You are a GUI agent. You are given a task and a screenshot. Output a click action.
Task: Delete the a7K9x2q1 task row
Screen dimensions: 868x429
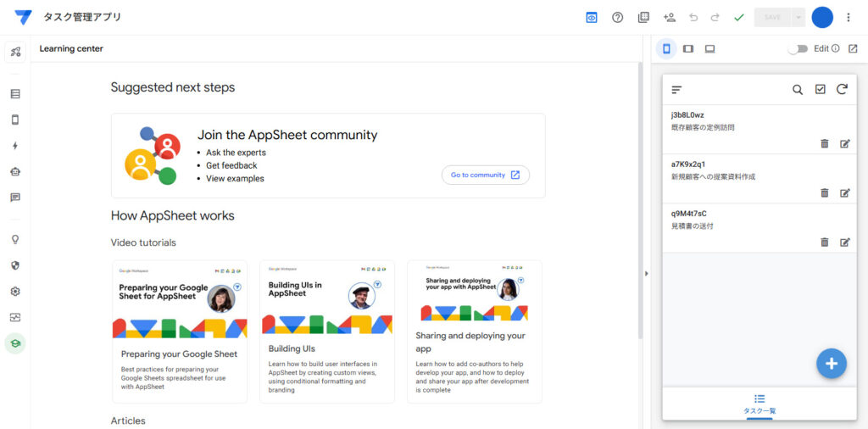824,193
